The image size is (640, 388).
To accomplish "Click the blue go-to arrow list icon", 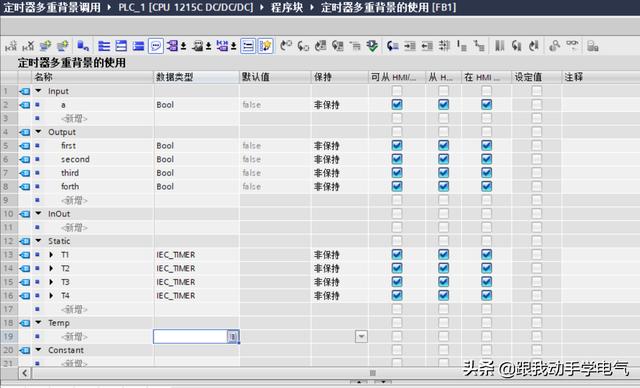I will (x=393, y=46).
